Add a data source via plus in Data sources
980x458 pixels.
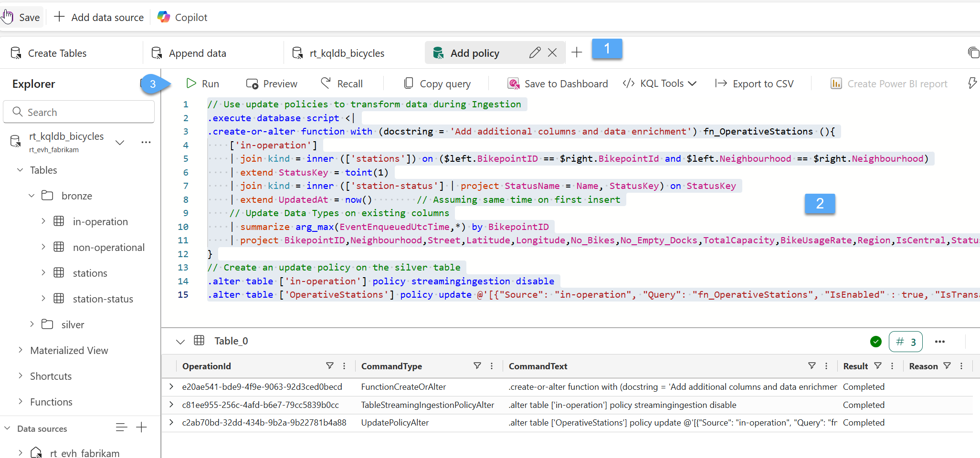point(141,427)
